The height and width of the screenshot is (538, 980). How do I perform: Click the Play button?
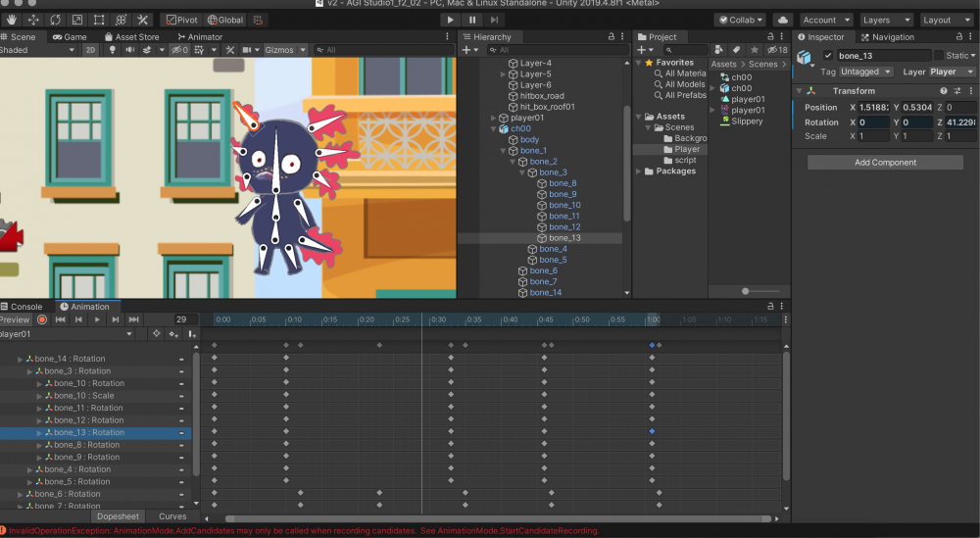coord(450,20)
